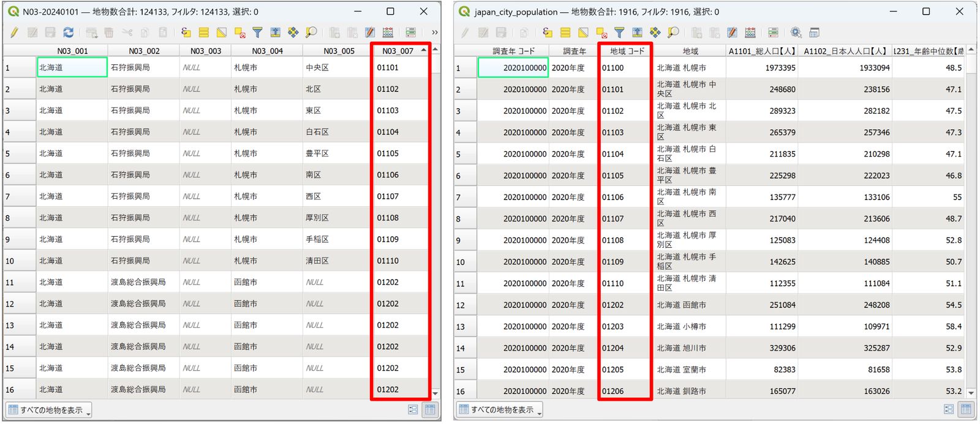Open conditional formatting in japan_city_population window
Viewport: 980px width, 424px height.
773,32
